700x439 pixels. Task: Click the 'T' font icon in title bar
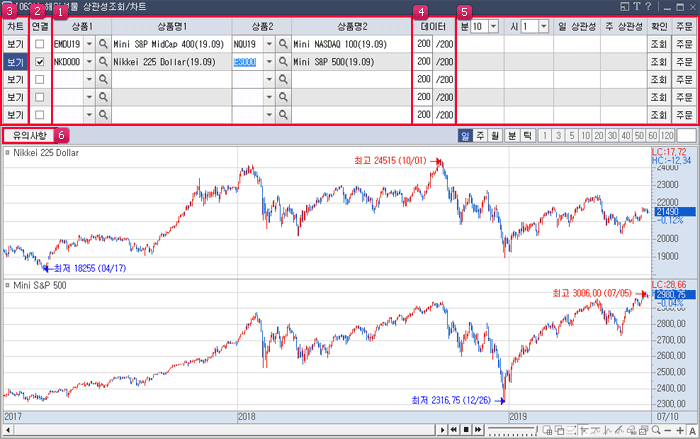[x=636, y=6]
